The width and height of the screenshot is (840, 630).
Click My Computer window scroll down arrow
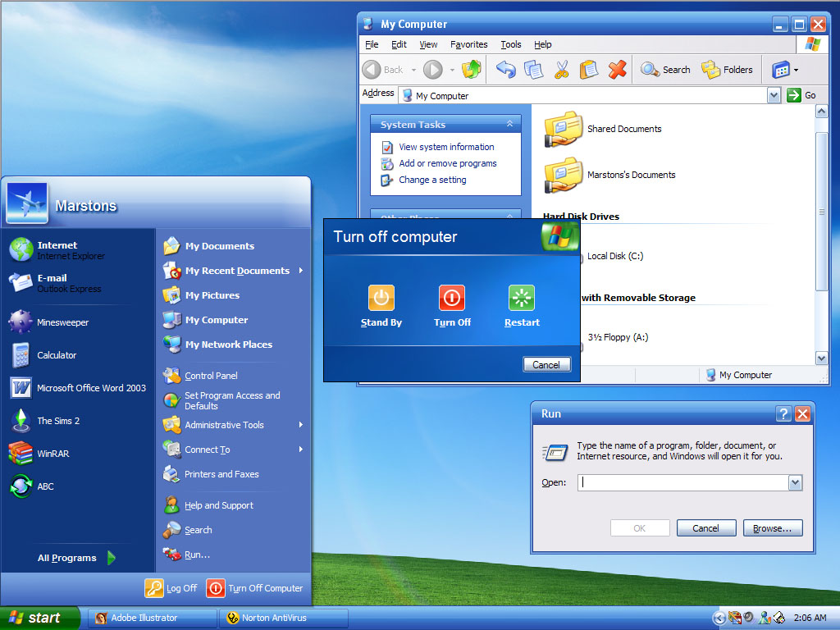pyautogui.click(x=822, y=358)
